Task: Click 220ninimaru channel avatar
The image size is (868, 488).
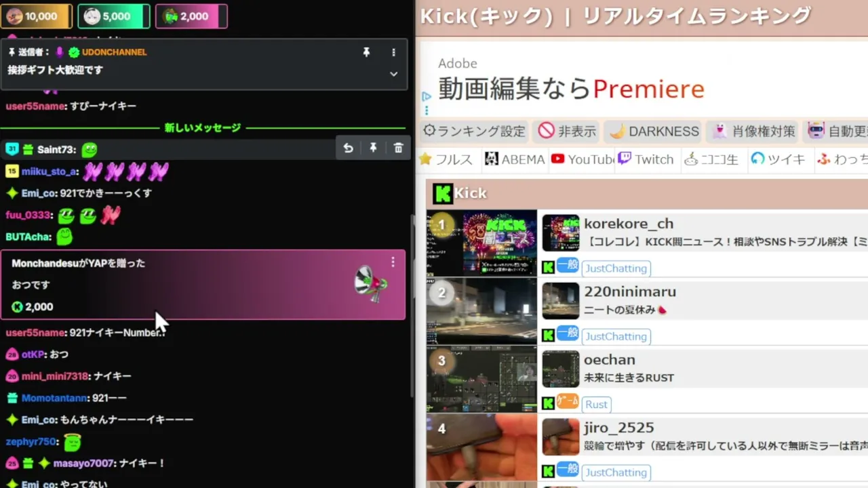Action: [561, 301]
